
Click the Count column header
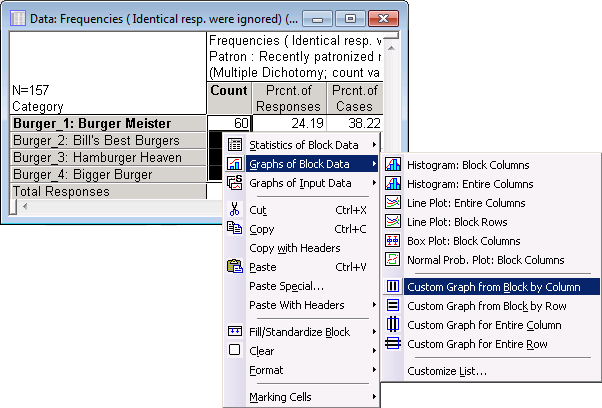click(229, 91)
